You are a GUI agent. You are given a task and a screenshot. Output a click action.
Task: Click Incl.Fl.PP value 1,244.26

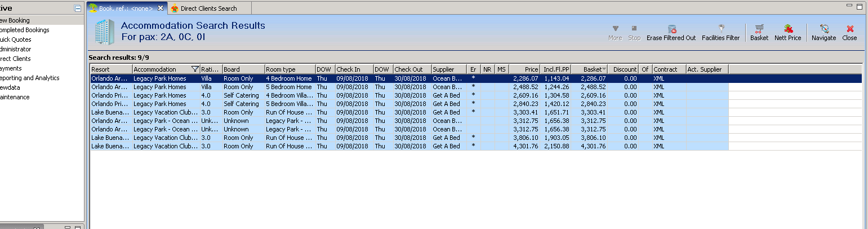tap(557, 87)
